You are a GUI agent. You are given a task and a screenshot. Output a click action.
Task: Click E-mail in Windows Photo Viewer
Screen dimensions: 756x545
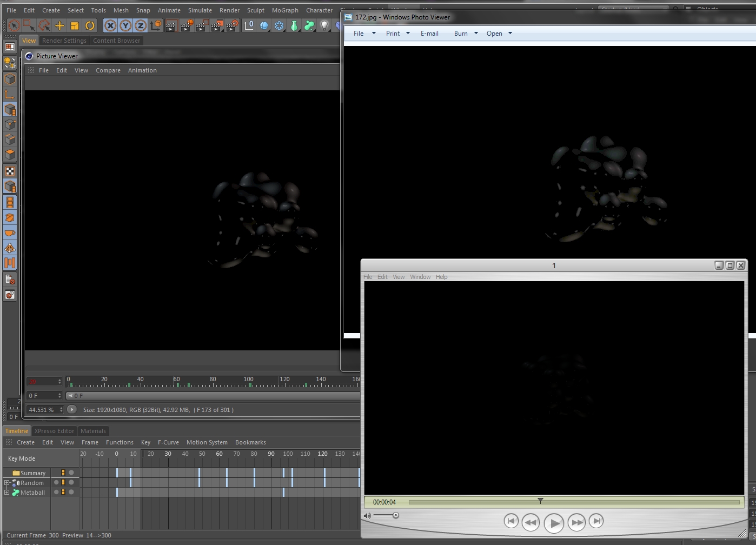[429, 34]
